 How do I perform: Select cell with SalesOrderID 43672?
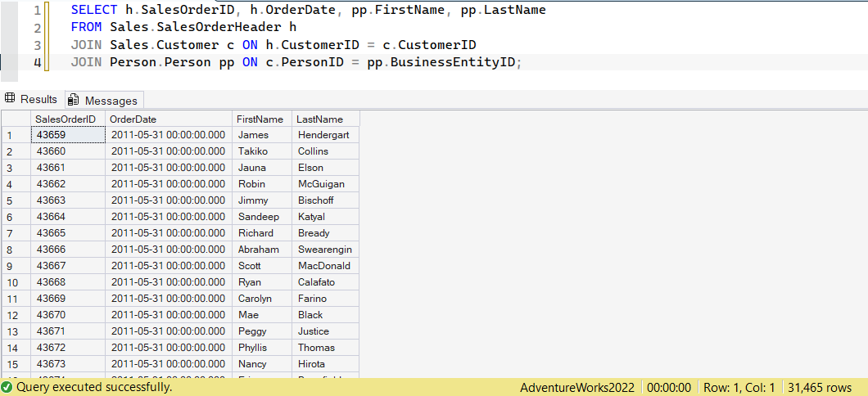68,348
